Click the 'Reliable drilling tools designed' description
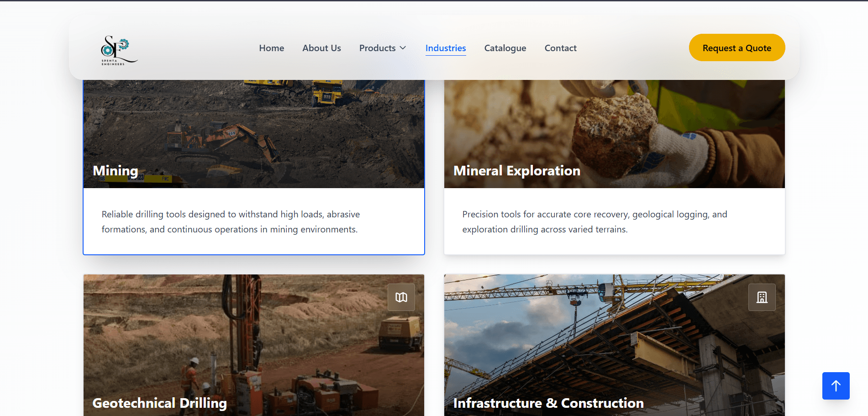Image resolution: width=868 pixels, height=416 pixels. click(231, 222)
